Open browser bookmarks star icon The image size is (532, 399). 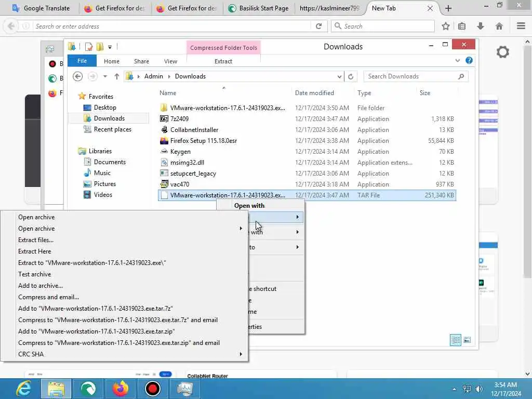click(445, 26)
